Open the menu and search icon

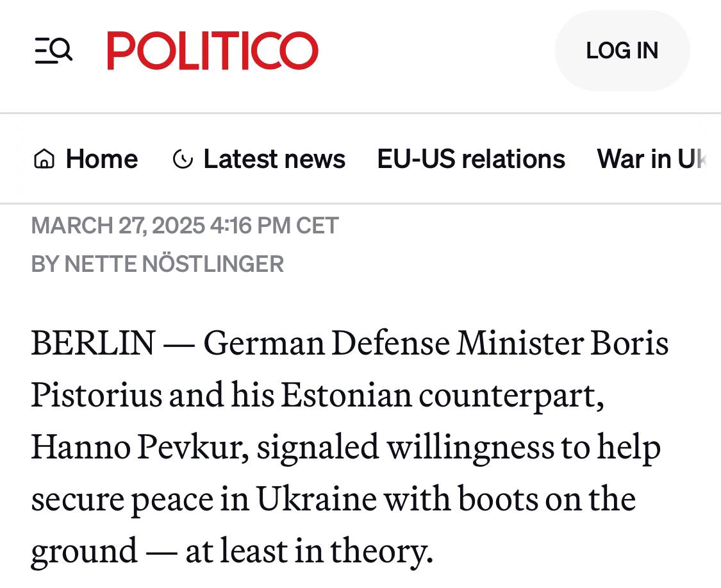click(x=53, y=51)
